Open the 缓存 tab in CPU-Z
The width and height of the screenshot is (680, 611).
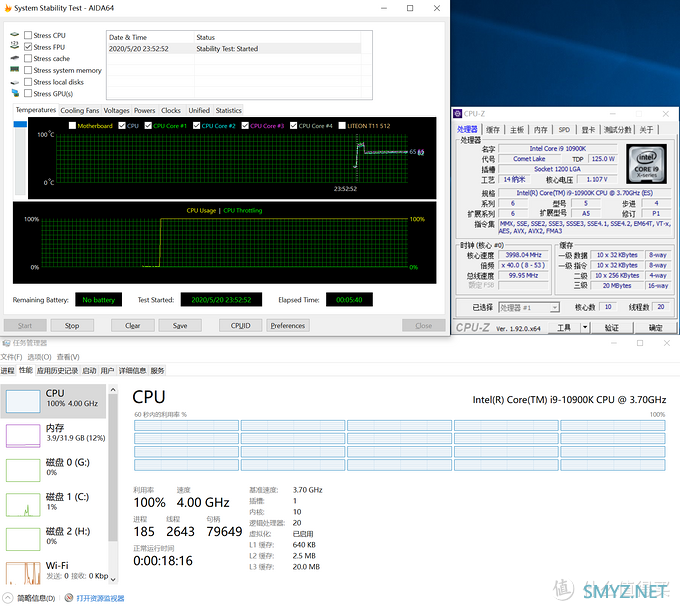click(493, 130)
